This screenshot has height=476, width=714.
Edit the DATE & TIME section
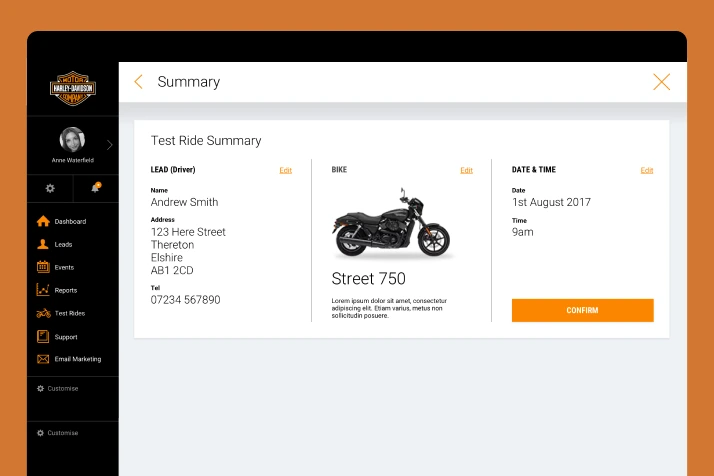point(647,170)
